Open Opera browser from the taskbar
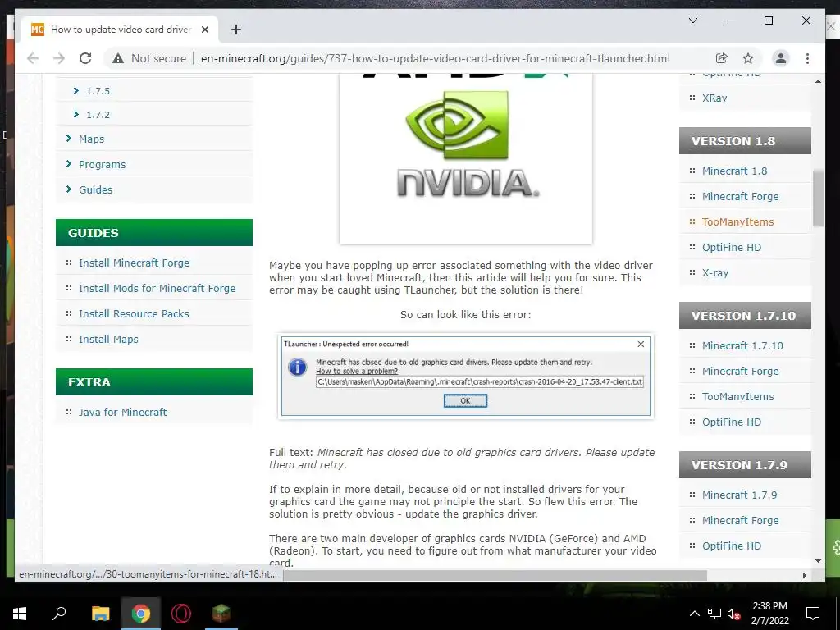The image size is (840, 630). [181, 614]
